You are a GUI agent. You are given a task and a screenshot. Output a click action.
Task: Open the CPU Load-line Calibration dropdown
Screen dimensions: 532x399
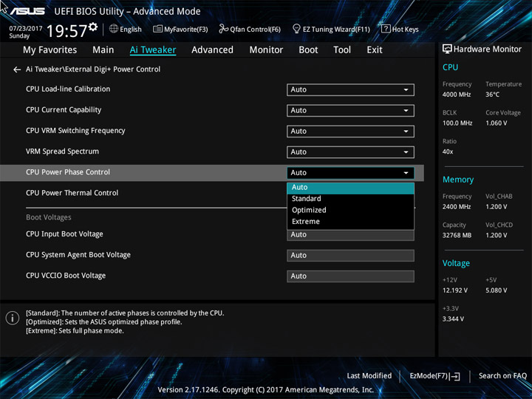[x=350, y=89]
